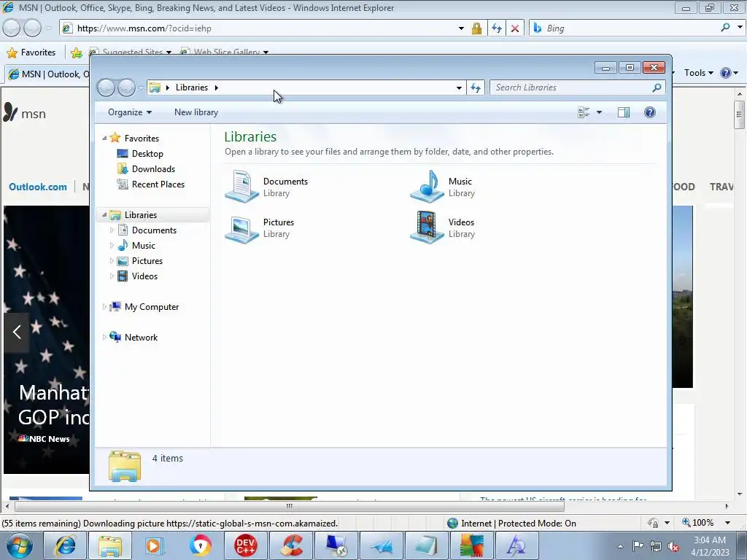This screenshot has height=560, width=747.
Task: Open the zoom level dropdown in IE
Action: 727,523
